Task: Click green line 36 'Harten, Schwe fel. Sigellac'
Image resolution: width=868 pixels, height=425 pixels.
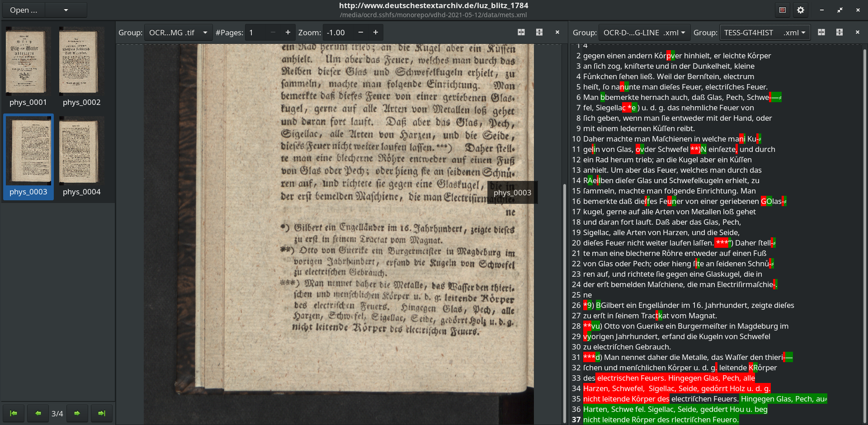Action: pos(675,409)
